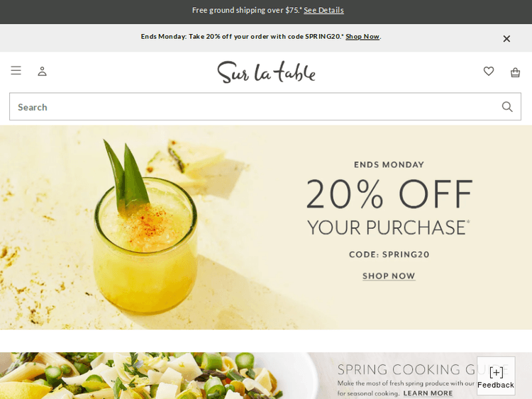Click into the Search input field

click(265, 106)
